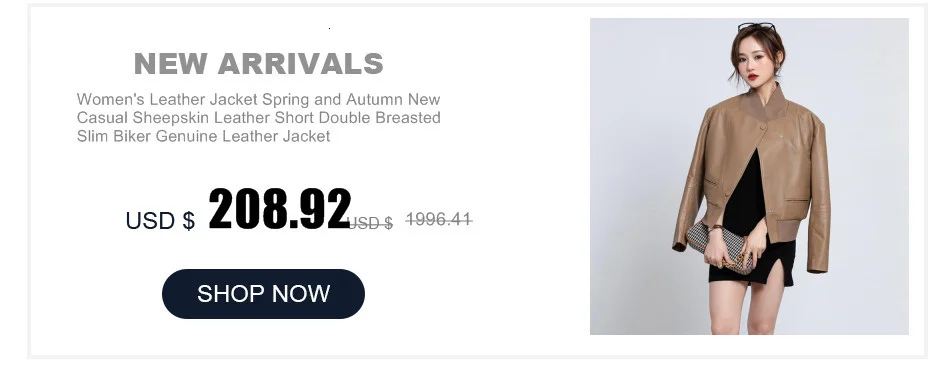950x384 pixels.
Task: Click the 208.92 sale price
Action: click(x=279, y=209)
